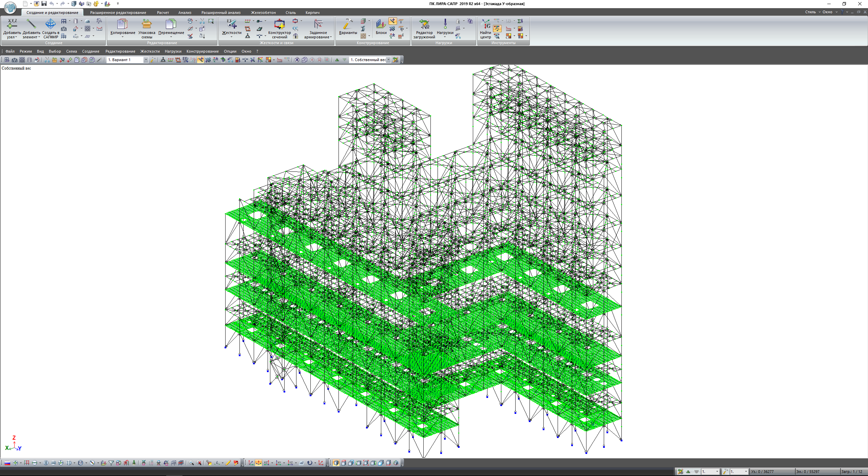The image size is (868, 476).
Task: Click green up-arrow next load case in status bar
Action: 688,472
